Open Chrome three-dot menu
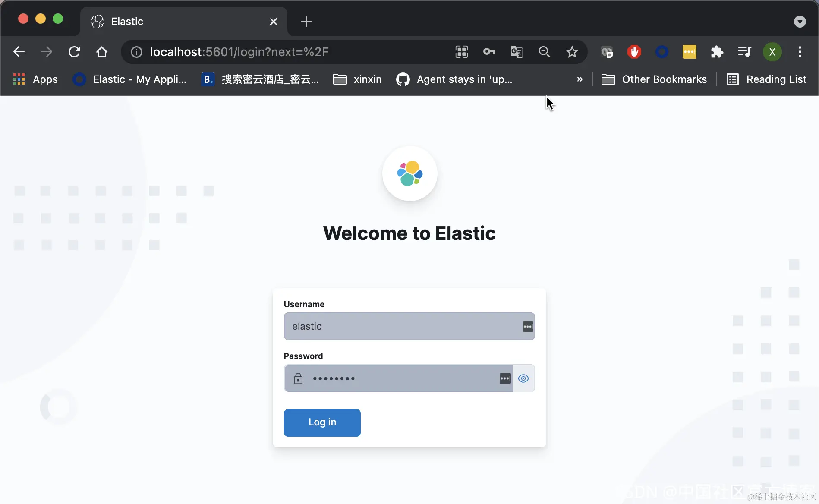The width and height of the screenshot is (819, 504). pyautogui.click(x=800, y=52)
